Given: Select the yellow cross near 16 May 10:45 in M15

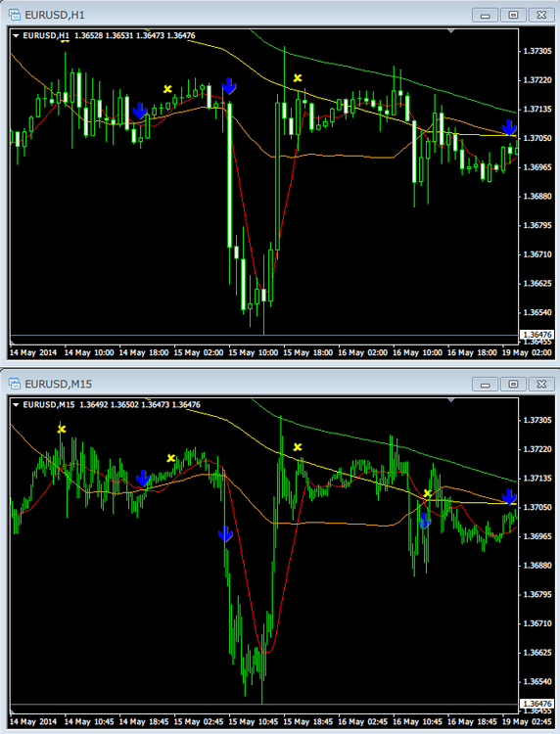Looking at the screenshot, I should [x=427, y=493].
